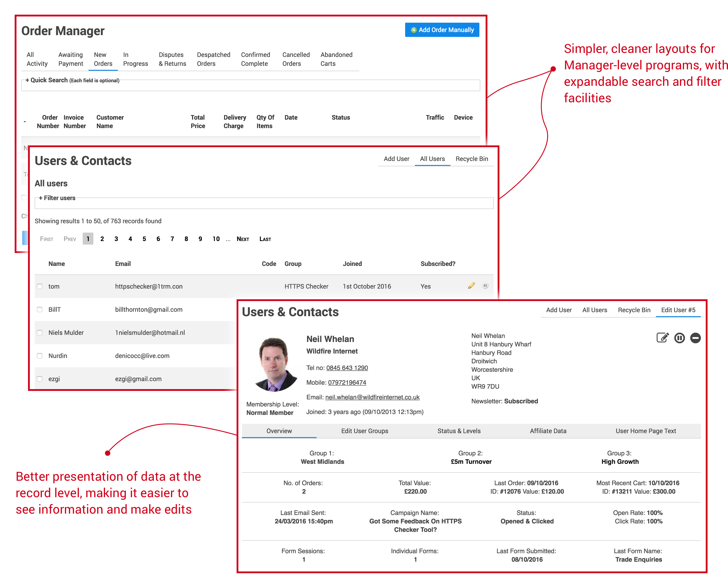This screenshot has width=728, height=579.
Task: Switch to the Awaiting Payment tab
Action: pos(70,59)
